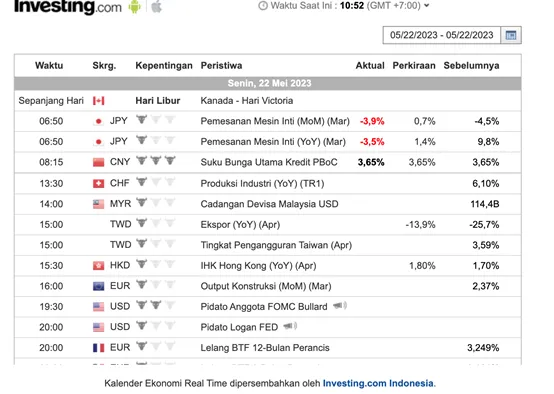Click the Kepentingan column header

point(164,66)
